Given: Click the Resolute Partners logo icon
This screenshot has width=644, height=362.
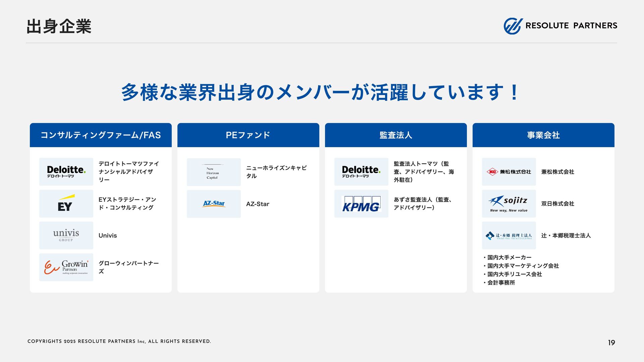Looking at the screenshot, I should click(513, 26).
